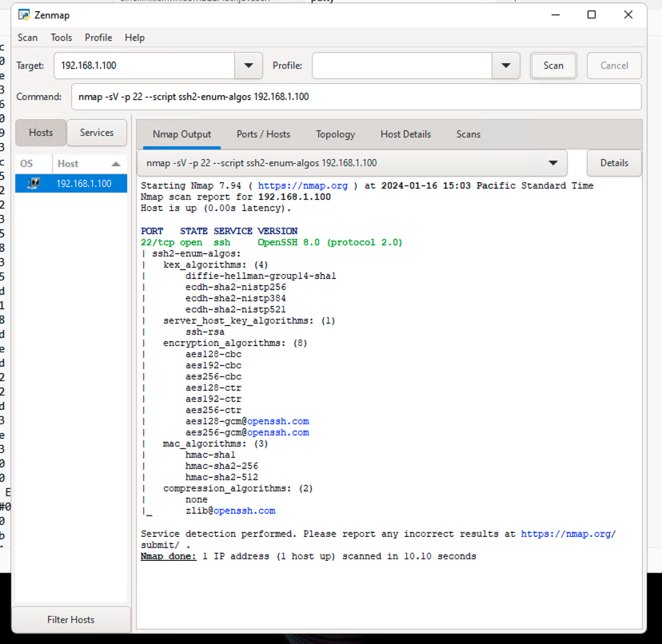
Task: Open the Host Details tab
Action: (405, 134)
